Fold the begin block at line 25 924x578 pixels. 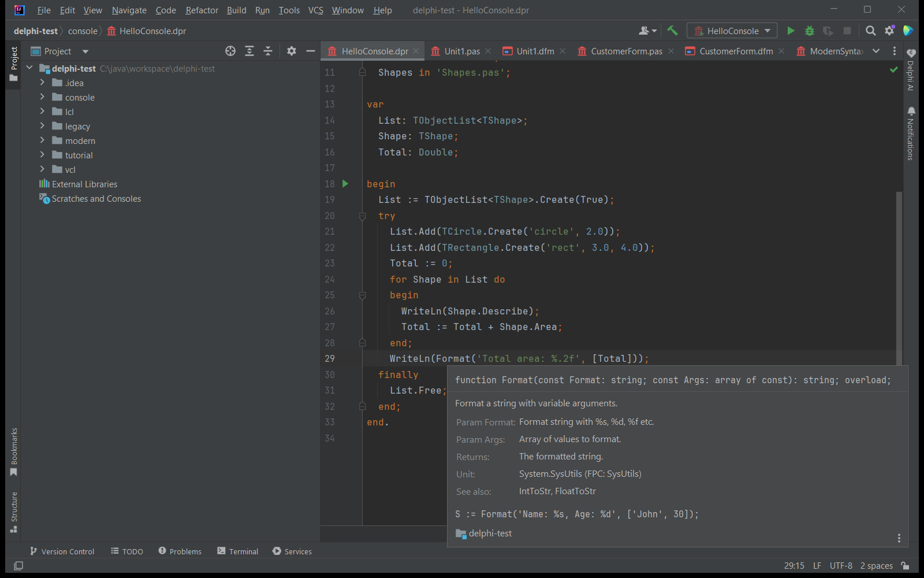(x=363, y=295)
